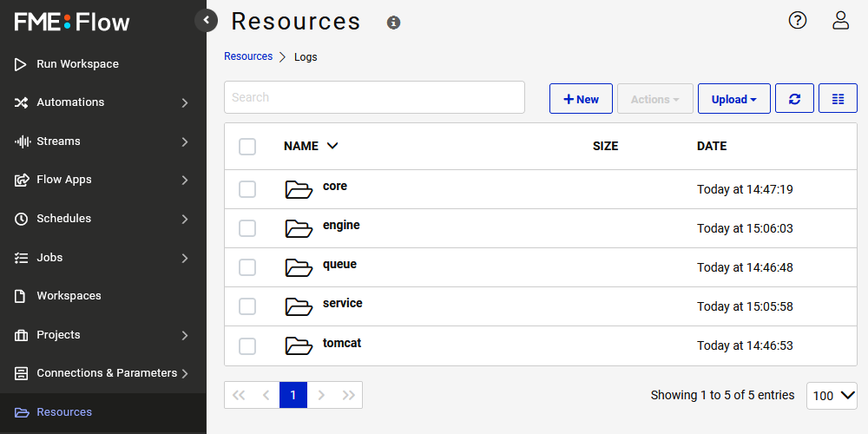Go to Run Workspace in sidebar
868x434 pixels.
(77, 64)
